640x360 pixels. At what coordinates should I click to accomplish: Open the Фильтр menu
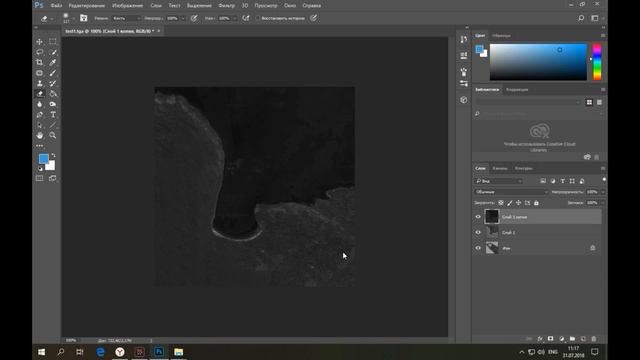click(x=227, y=6)
